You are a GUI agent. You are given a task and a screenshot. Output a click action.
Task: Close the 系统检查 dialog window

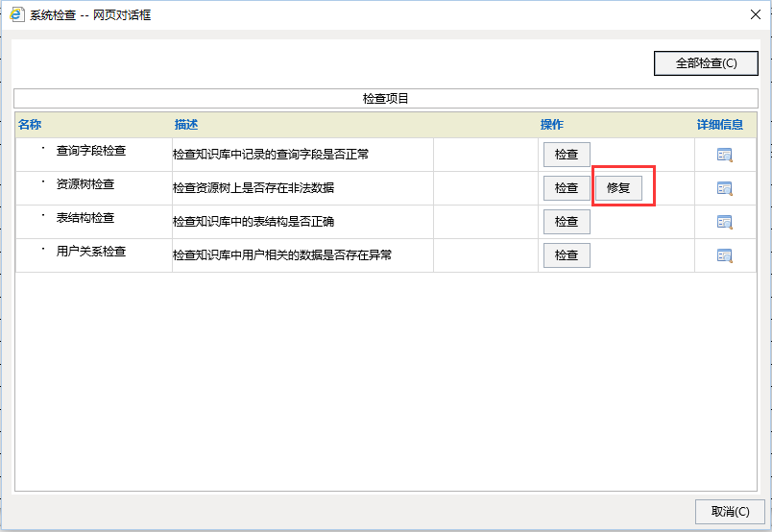[x=756, y=14]
